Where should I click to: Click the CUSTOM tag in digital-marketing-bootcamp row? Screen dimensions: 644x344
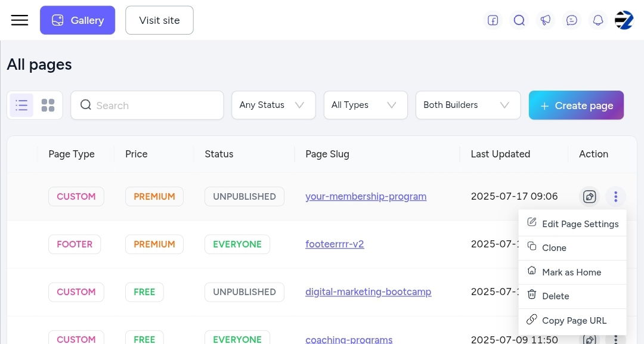pyautogui.click(x=76, y=292)
